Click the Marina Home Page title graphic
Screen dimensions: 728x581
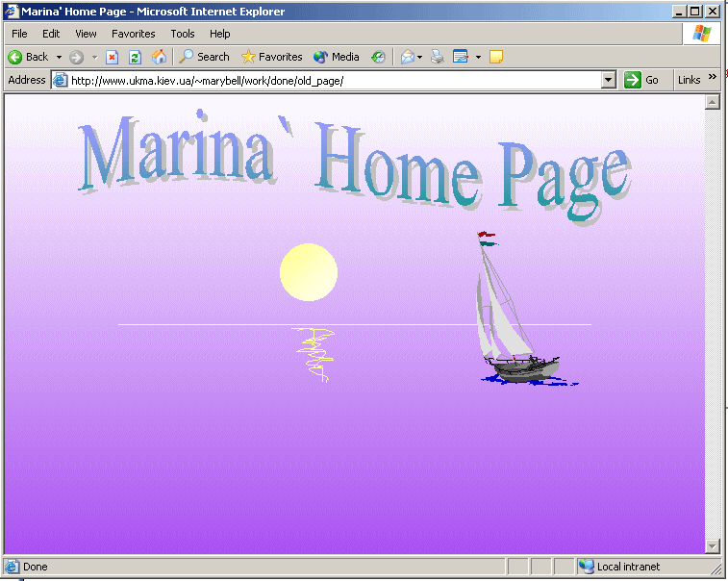point(355,166)
